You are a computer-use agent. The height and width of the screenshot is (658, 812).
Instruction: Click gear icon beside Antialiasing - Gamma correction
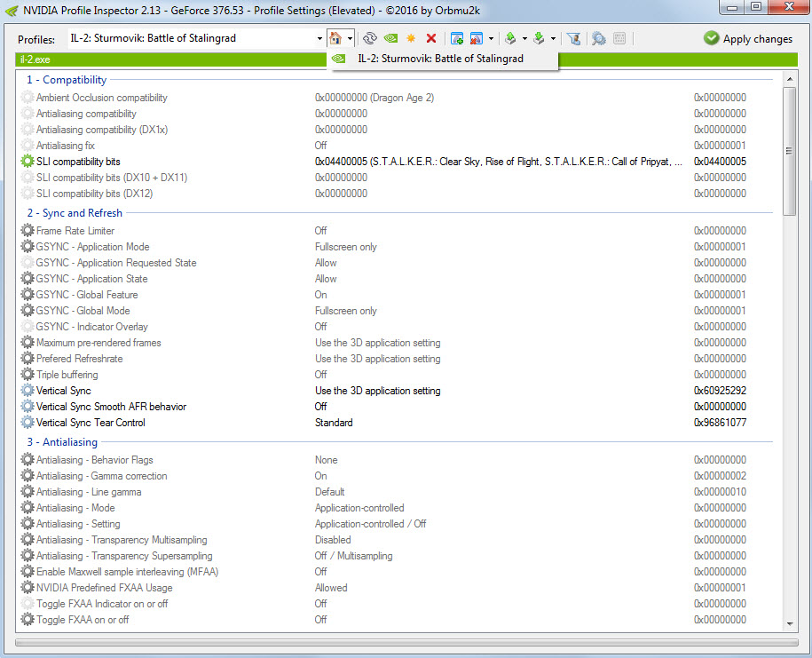click(x=28, y=476)
